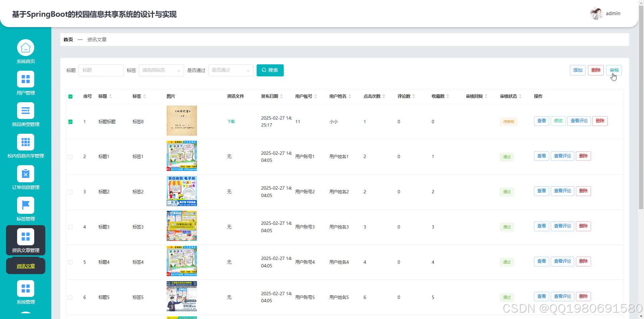Viewport: 644px width, 319px height.
Task: Open the 商品类型管理 module
Action: tap(25, 114)
